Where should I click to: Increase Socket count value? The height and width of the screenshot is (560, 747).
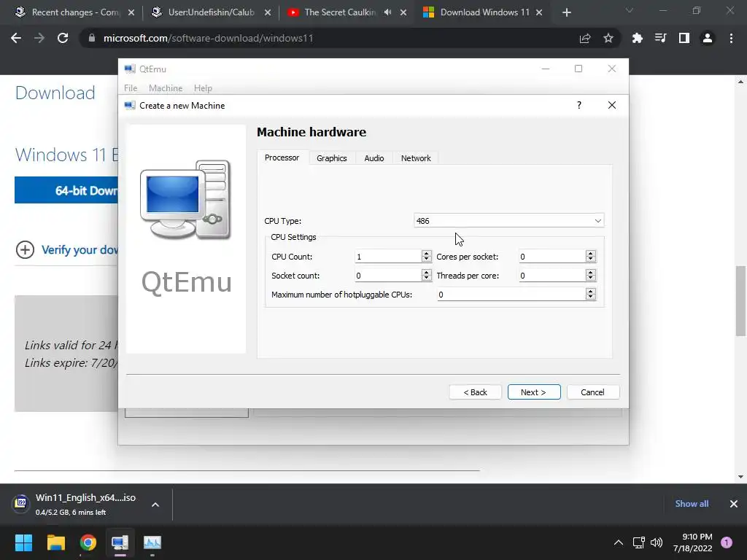pyautogui.click(x=426, y=273)
